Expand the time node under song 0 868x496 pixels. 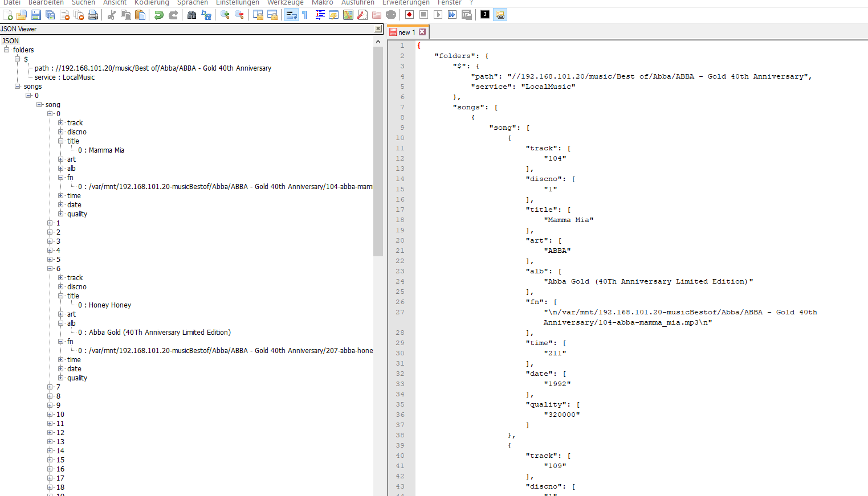pos(61,196)
